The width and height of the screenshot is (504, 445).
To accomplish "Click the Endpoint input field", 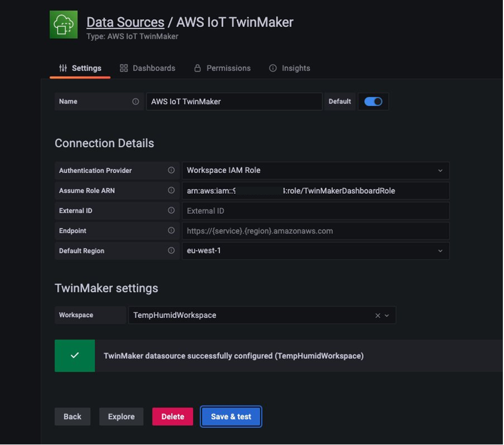I will pyautogui.click(x=315, y=231).
